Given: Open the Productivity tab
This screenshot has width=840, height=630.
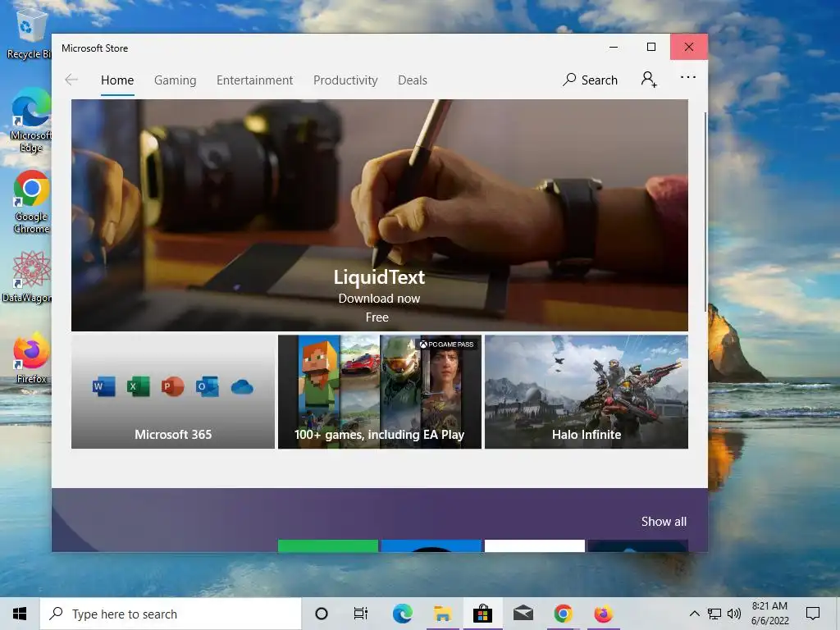Looking at the screenshot, I should coord(345,80).
